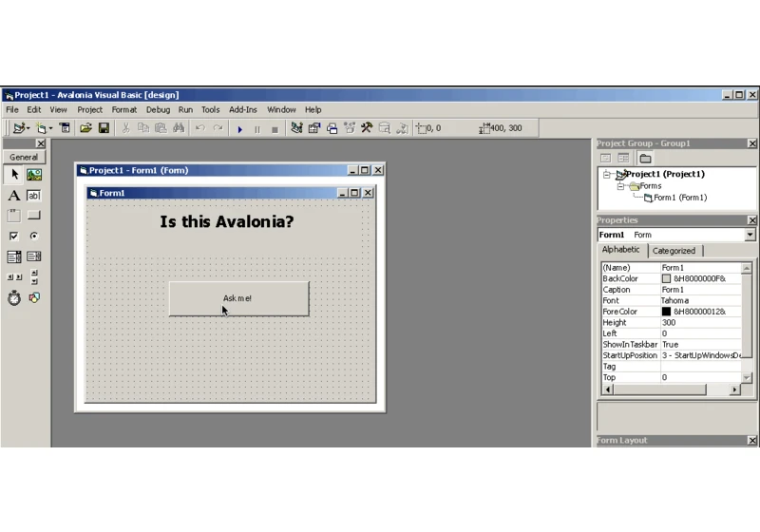Select the Caption property value Form1

coord(701,290)
